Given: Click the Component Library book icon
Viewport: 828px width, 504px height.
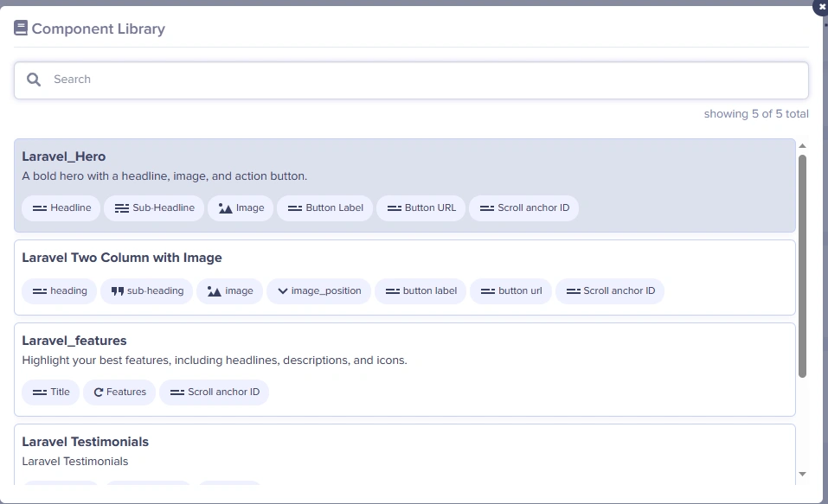Looking at the screenshot, I should 21,28.
